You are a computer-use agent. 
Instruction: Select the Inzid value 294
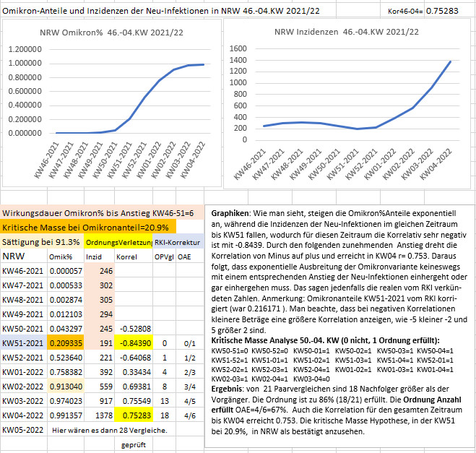99,314
